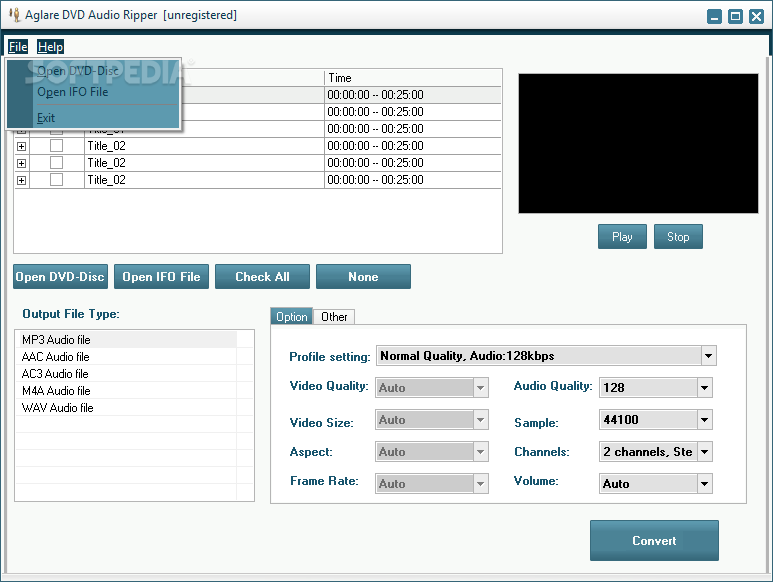This screenshot has height=582, width=773.
Task: Start ripping with the Convert button
Action: click(654, 541)
